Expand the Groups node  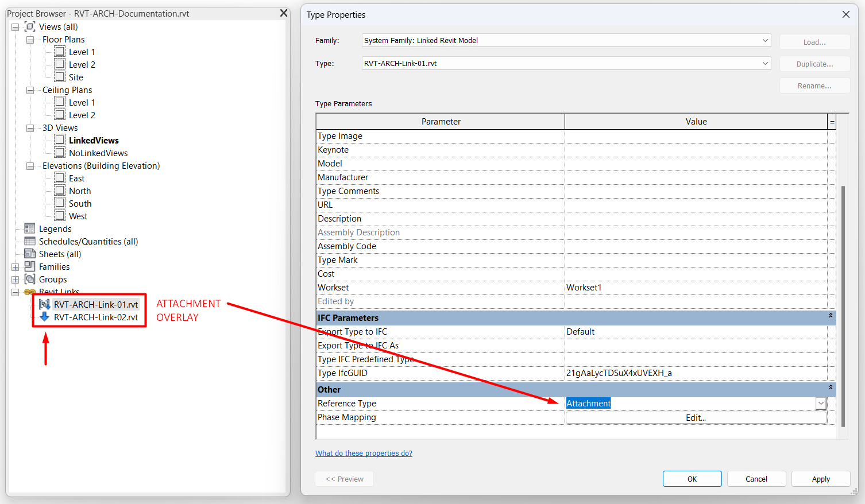coord(16,280)
